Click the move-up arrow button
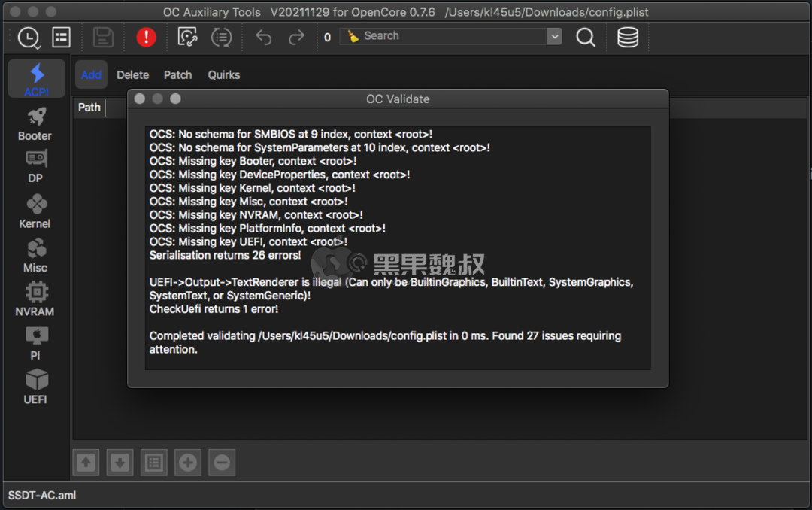Screen dimensions: 812x510 tap(85, 462)
